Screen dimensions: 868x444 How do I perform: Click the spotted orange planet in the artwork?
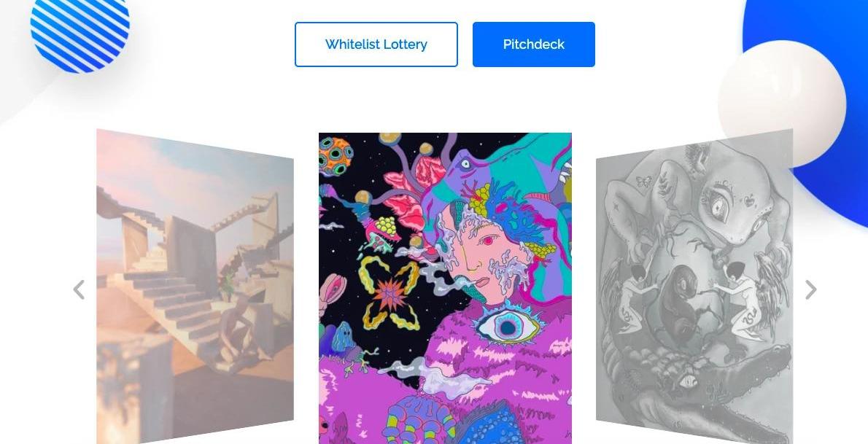click(x=336, y=155)
